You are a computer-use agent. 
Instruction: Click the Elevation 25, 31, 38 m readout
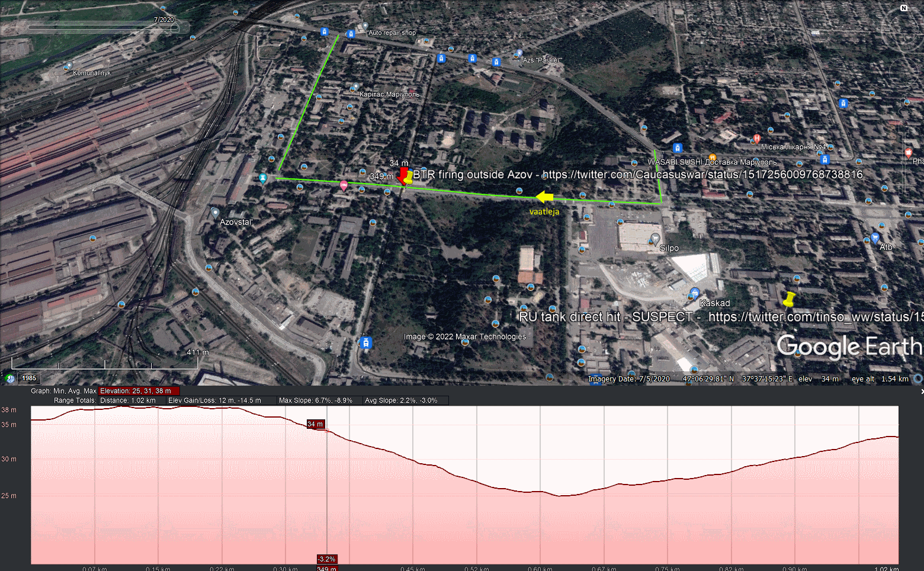click(139, 391)
